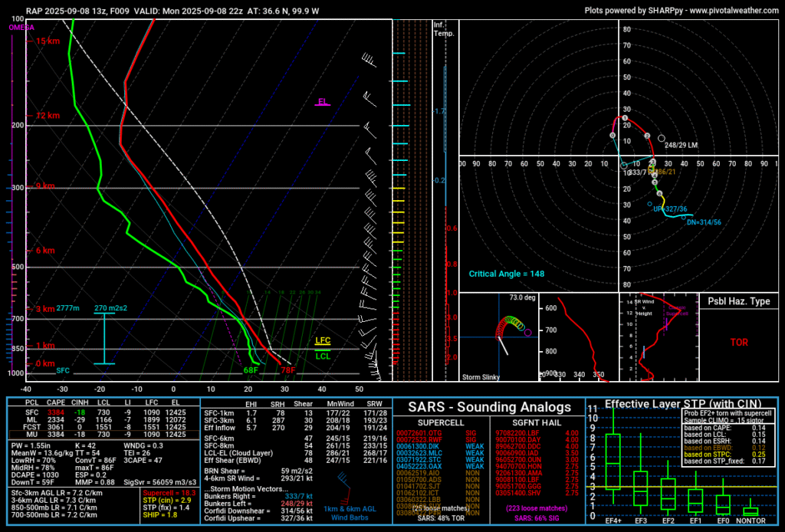Click the magenta EL marker on the skew-T
785x532 pixels.
pos(324,100)
